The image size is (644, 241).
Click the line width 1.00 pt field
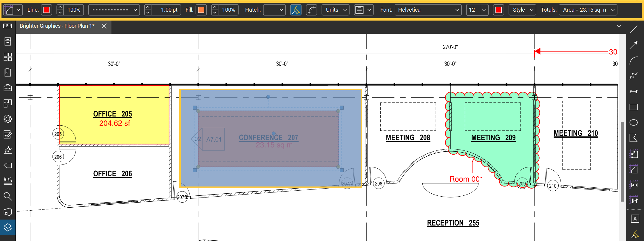(x=166, y=10)
